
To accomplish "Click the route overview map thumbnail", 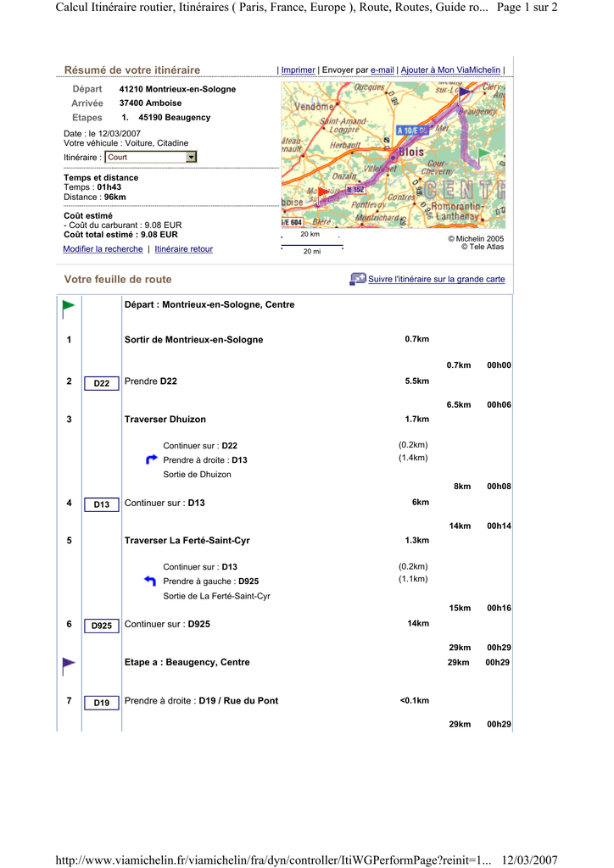I will tap(394, 155).
